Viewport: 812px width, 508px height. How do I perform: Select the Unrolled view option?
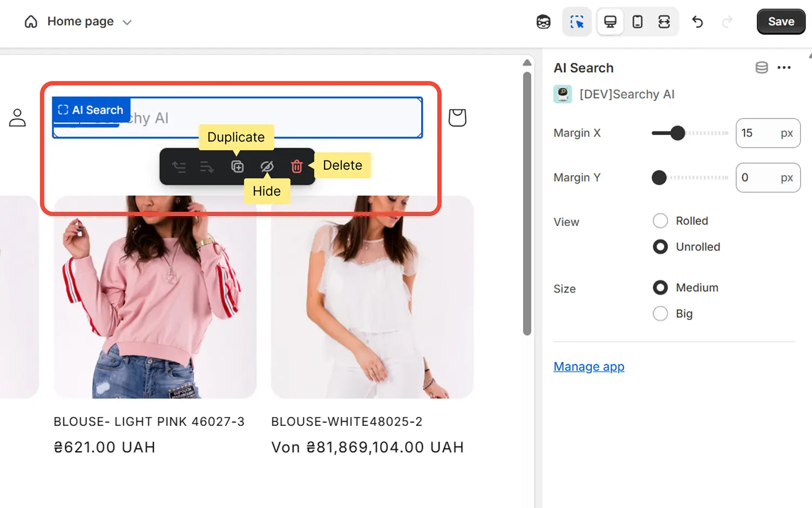coord(660,246)
